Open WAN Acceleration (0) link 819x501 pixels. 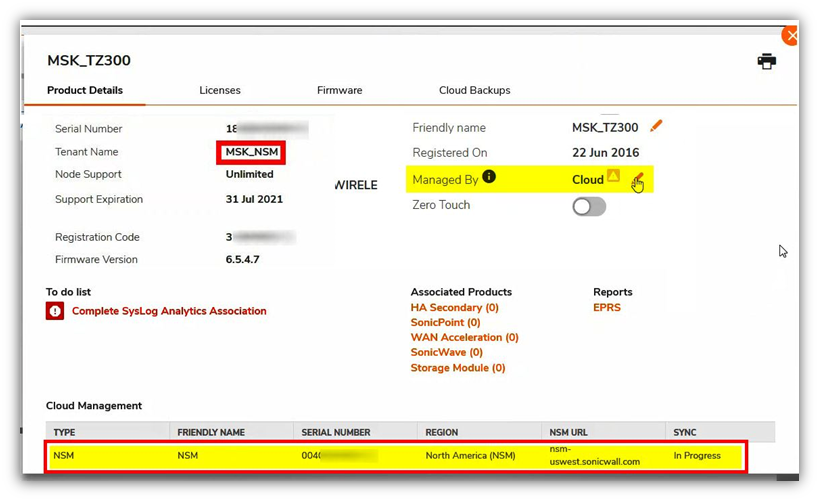[x=464, y=337]
